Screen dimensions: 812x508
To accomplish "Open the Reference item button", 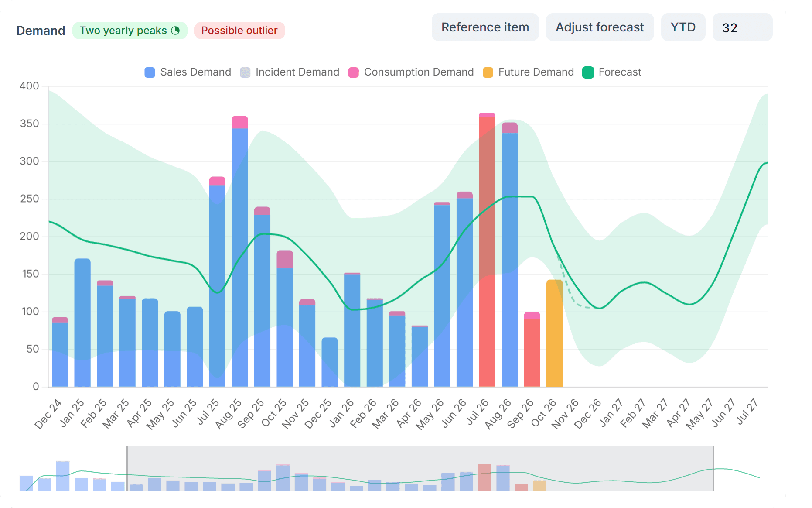I will [485, 27].
